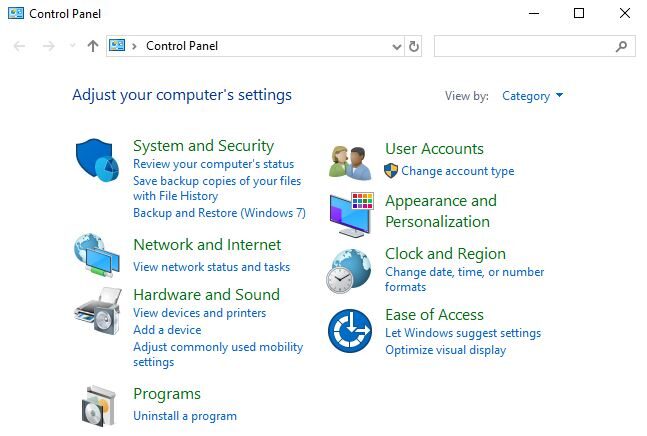Expand the recent locations arrow
647x436 pixels.
[x=72, y=46]
